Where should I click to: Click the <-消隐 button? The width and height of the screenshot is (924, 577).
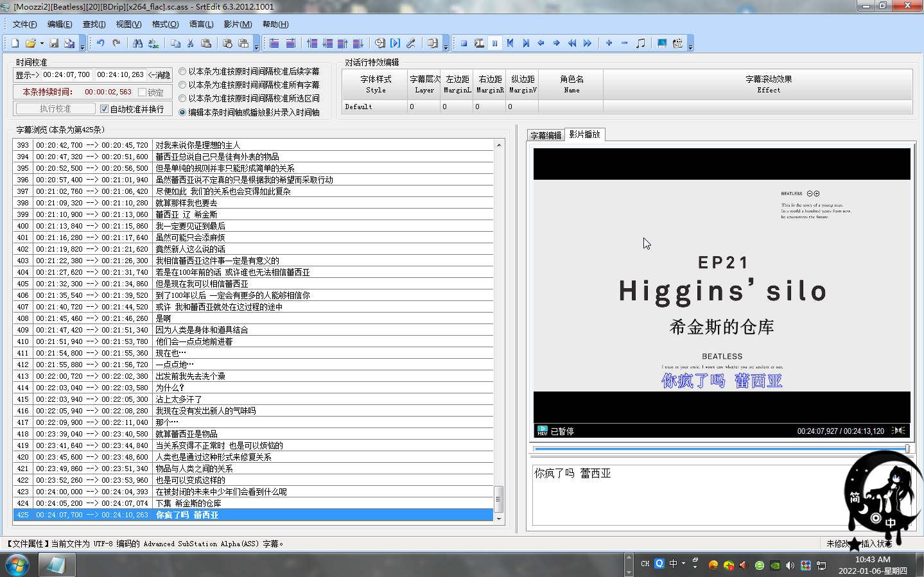coord(159,75)
